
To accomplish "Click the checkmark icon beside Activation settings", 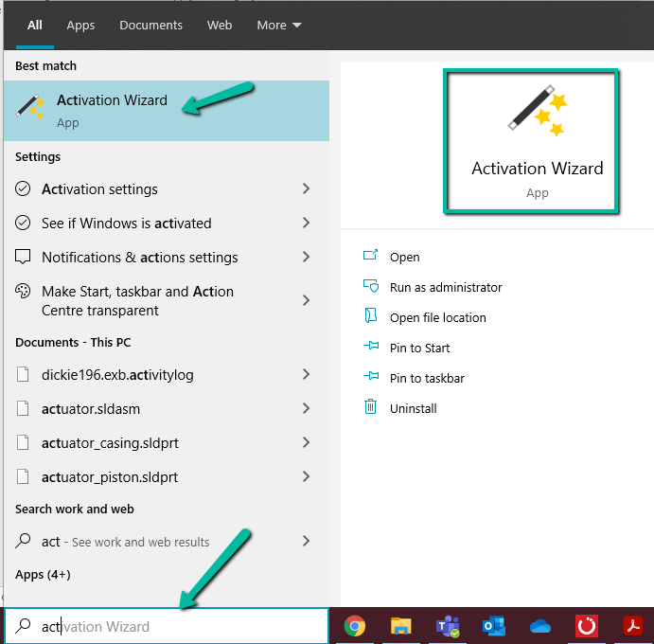I will [23, 188].
